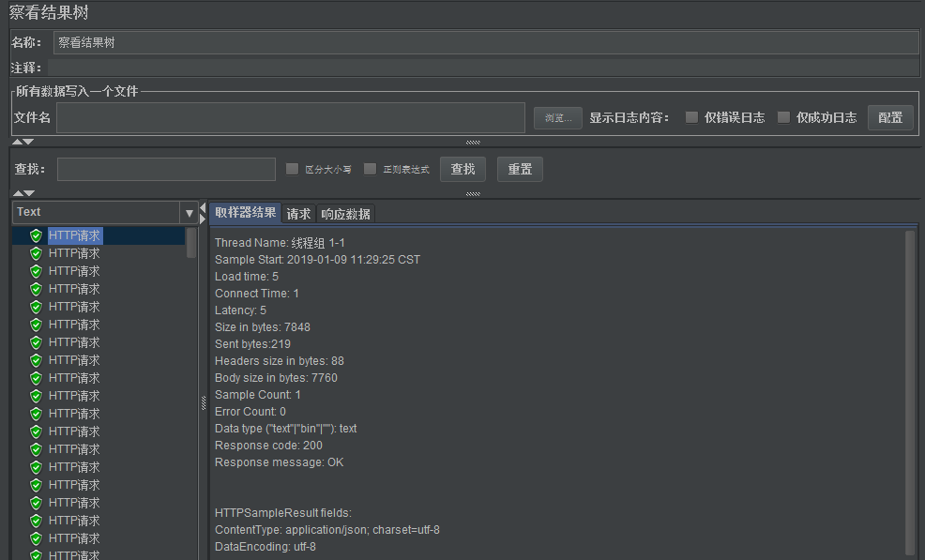Image resolution: width=925 pixels, height=560 pixels.
Task: Click the 'Error Count: 0' line
Action: 250,412
